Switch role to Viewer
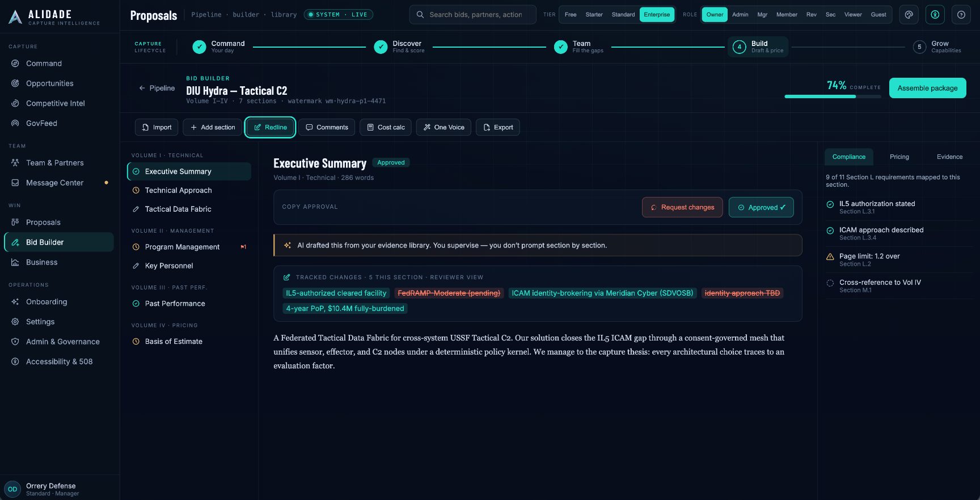The height and width of the screenshot is (500, 980). pos(853,15)
